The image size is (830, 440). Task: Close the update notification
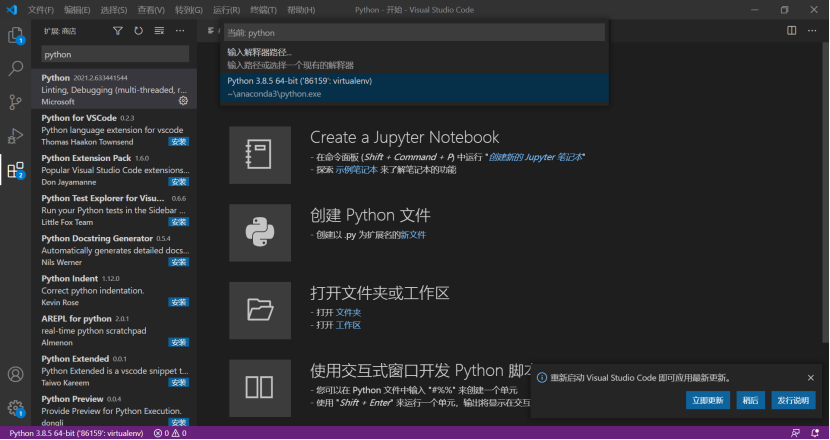tap(810, 378)
